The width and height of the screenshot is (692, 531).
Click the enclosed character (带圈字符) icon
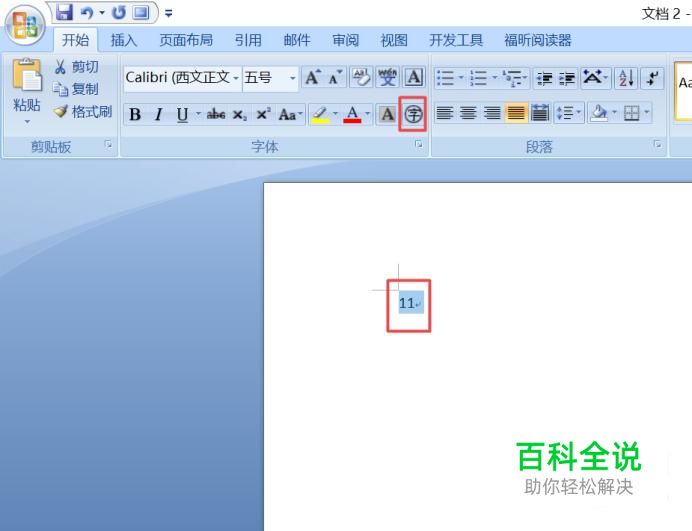pyautogui.click(x=414, y=115)
